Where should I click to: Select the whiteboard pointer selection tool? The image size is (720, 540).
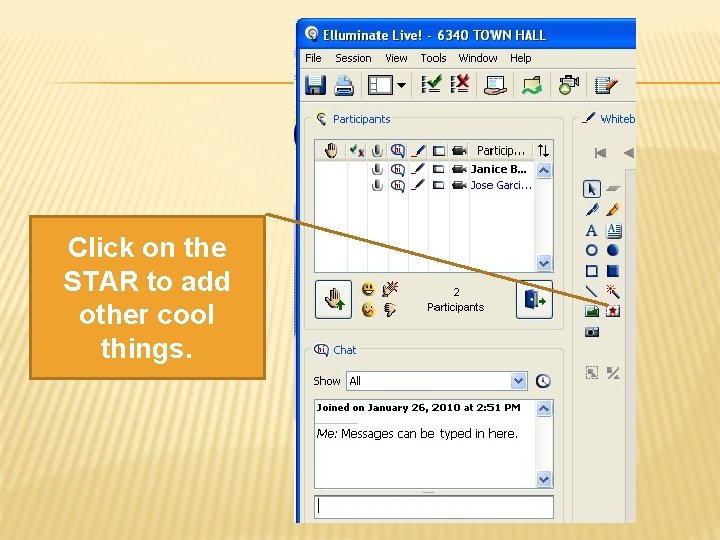tap(591, 189)
